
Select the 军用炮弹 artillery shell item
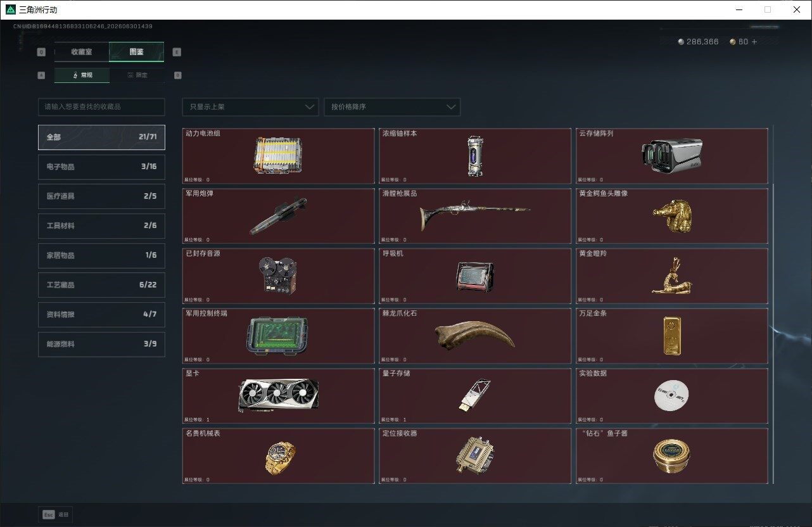(278, 216)
